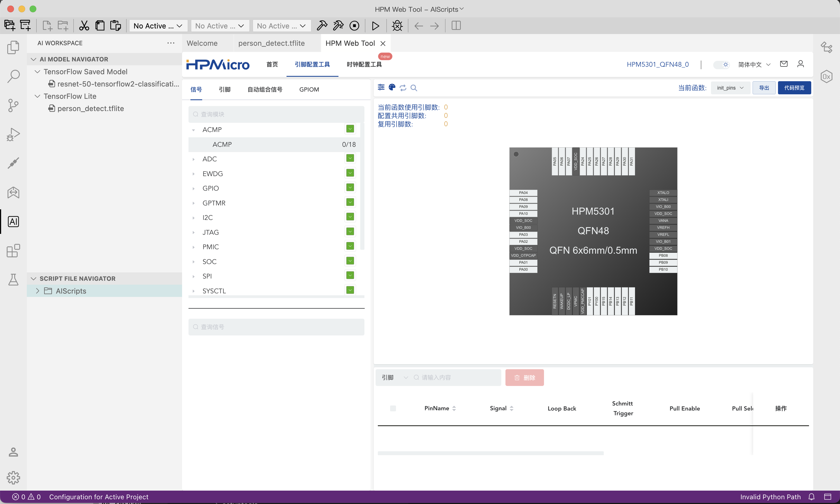Toggle the ADC module checkbox
Image resolution: width=840 pixels, height=504 pixels.
pos(350,158)
